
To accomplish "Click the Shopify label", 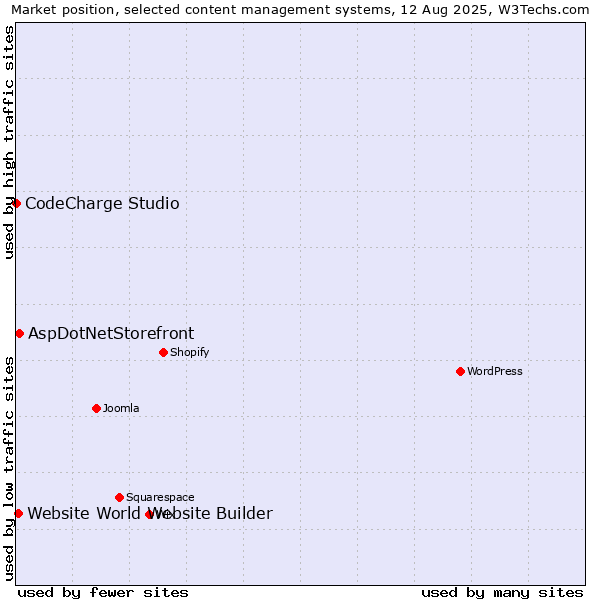I will pyautogui.click(x=189, y=352).
